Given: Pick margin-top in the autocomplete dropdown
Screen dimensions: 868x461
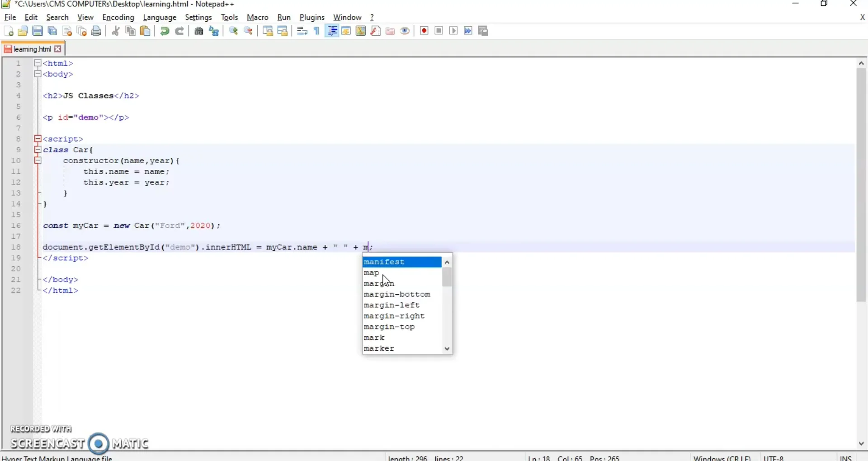Looking at the screenshot, I should click(x=390, y=327).
